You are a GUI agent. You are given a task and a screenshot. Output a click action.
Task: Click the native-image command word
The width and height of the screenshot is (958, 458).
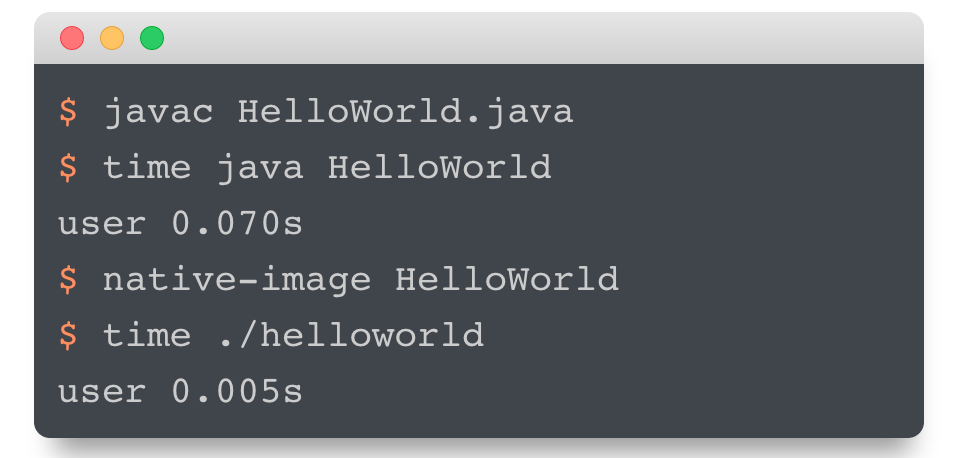(236, 280)
